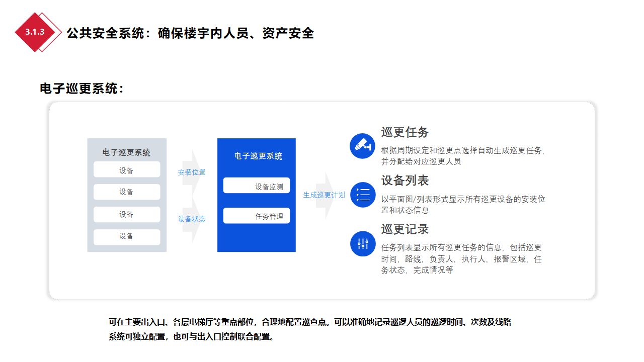This screenshot has width=644, height=362.
Task: Click the 设备监测 box in blue panel
Action: [257, 186]
